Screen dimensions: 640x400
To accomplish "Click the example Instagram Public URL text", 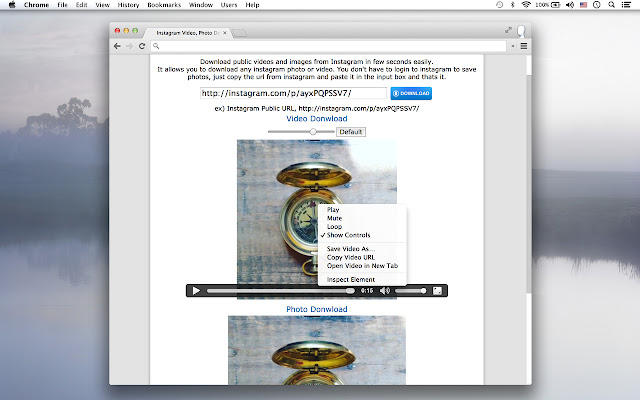I will click(x=317, y=109).
